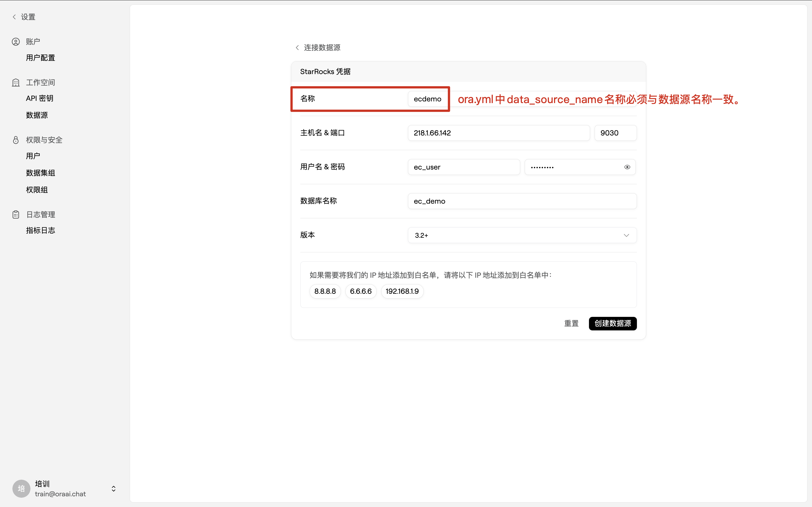Click the 重置 button to reset form
812x507 pixels.
pyautogui.click(x=571, y=323)
